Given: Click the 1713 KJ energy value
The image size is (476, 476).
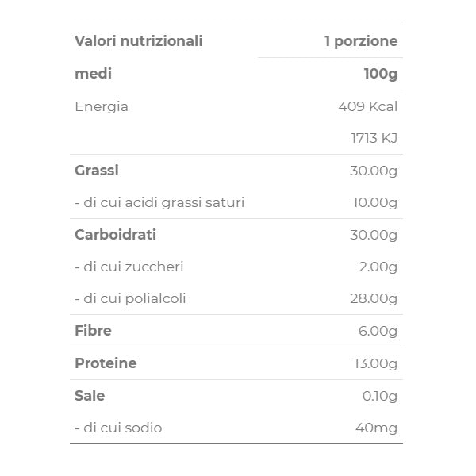Looking at the screenshot, I should 374,138.
